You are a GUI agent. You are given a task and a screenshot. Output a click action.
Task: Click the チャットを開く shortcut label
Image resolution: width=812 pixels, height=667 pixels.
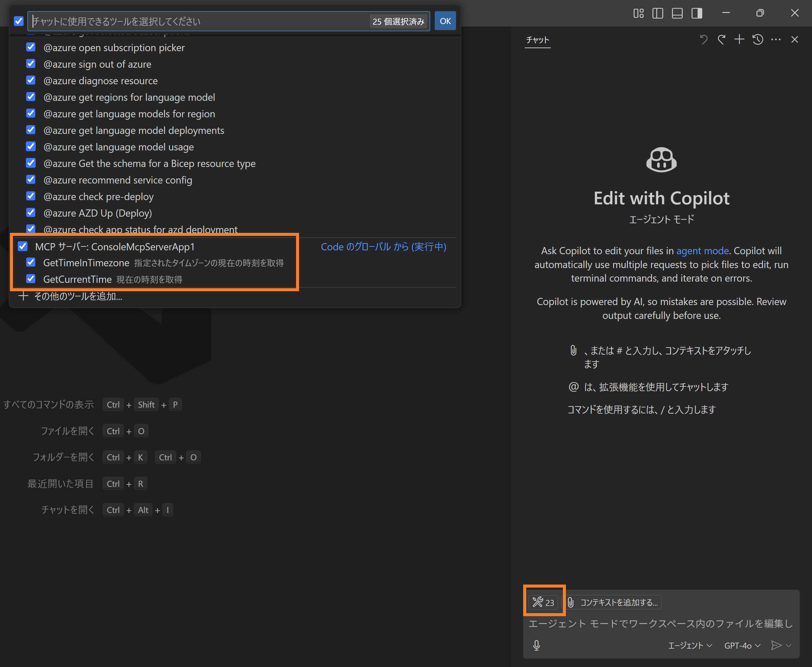click(x=68, y=510)
